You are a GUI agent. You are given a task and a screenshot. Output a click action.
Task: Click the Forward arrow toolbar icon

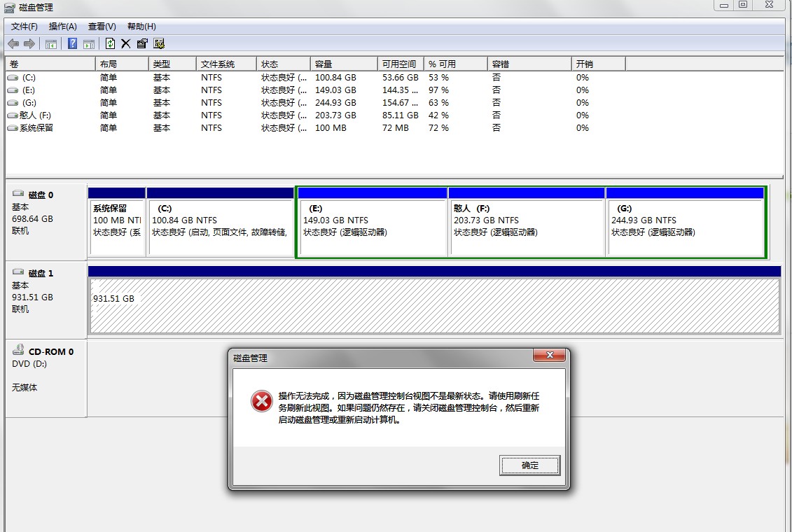29,43
